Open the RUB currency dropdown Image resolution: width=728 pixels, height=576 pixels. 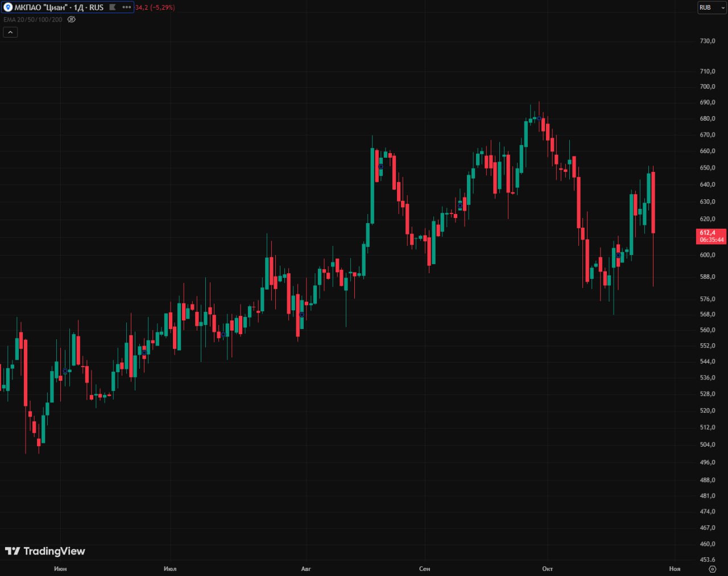[x=712, y=7]
